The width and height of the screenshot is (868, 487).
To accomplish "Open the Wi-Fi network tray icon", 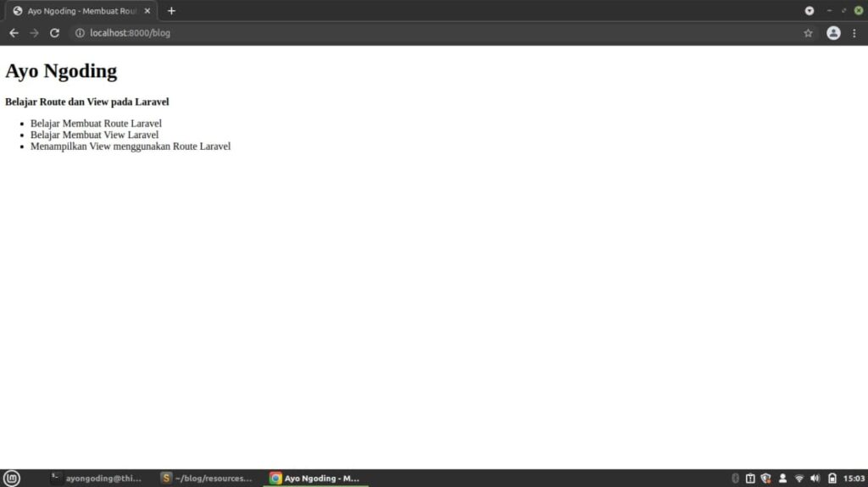I will [x=798, y=479].
